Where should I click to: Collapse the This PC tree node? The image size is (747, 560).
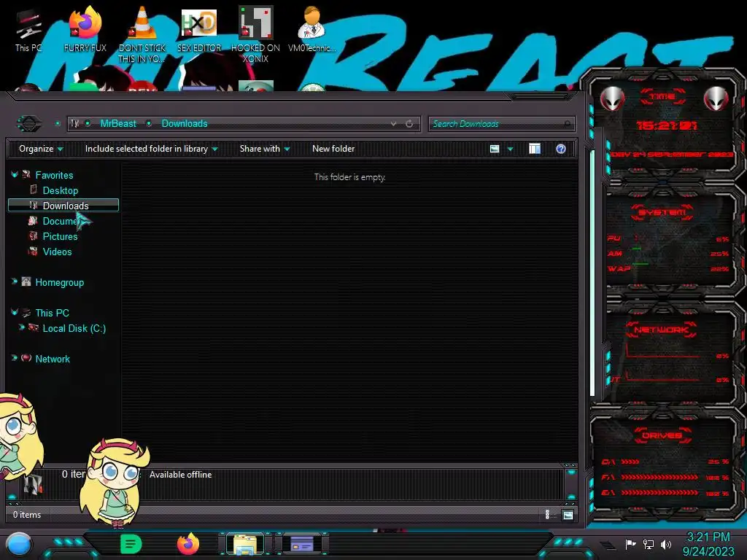[15, 312]
